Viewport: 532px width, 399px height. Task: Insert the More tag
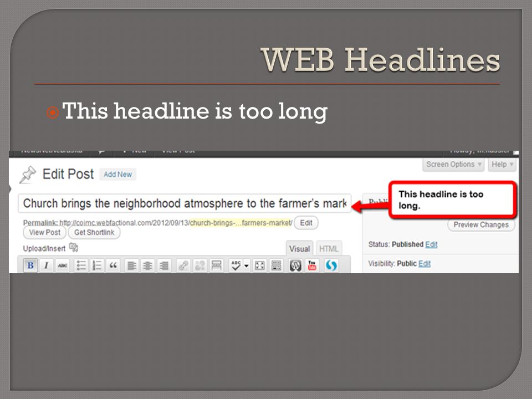[x=216, y=265]
